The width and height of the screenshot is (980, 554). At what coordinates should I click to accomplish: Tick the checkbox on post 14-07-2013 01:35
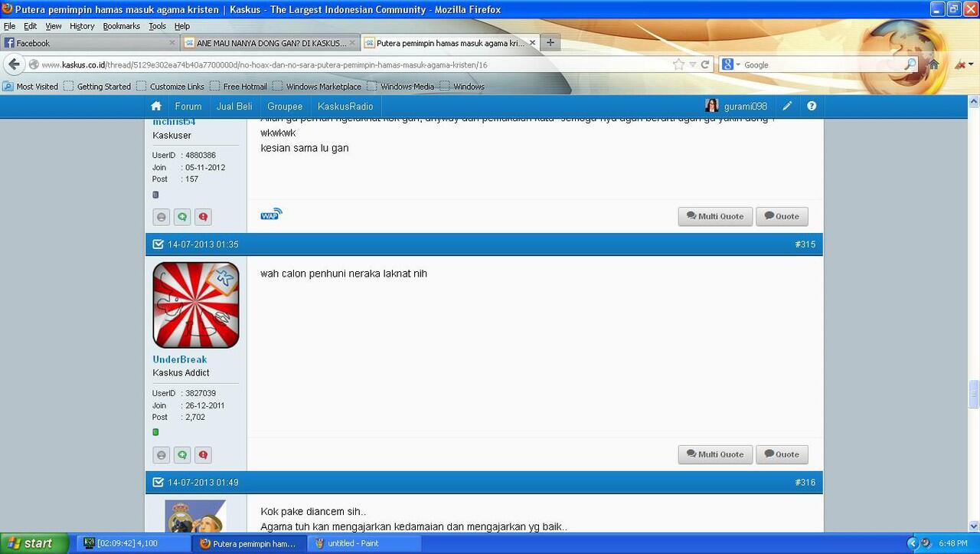158,244
